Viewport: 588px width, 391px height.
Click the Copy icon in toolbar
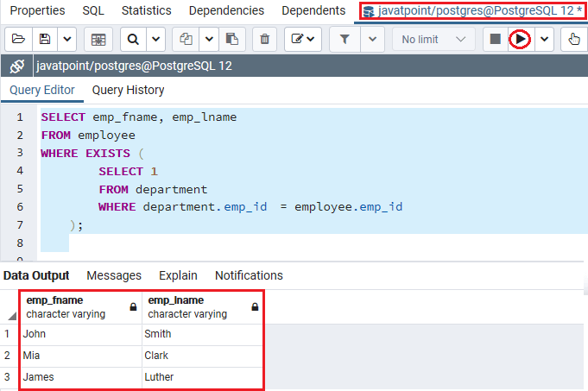point(186,39)
